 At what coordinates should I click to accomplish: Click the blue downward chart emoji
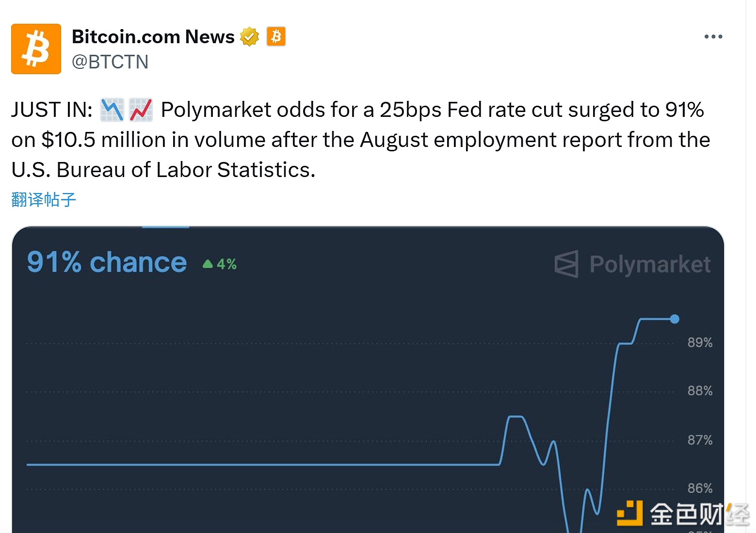[112, 110]
